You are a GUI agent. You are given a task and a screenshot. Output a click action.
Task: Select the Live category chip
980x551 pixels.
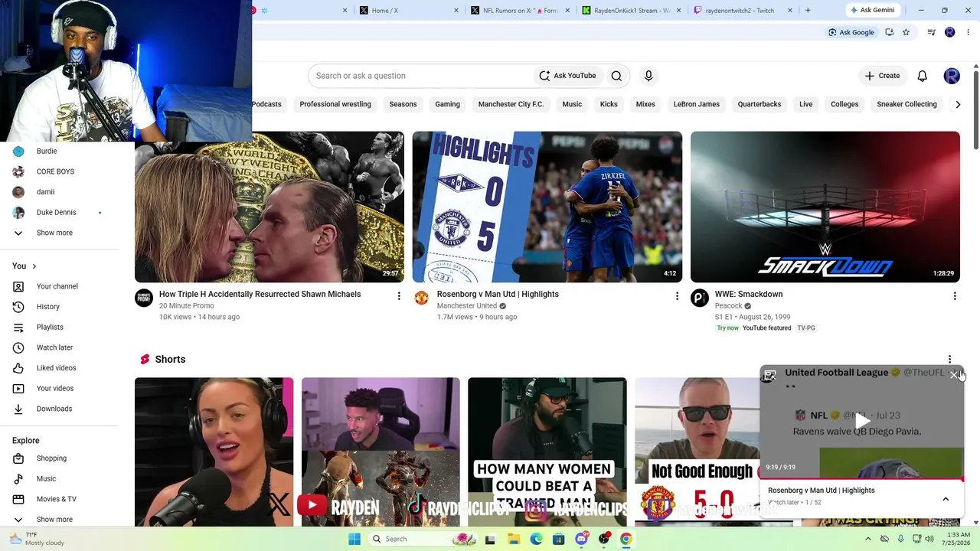(x=806, y=104)
